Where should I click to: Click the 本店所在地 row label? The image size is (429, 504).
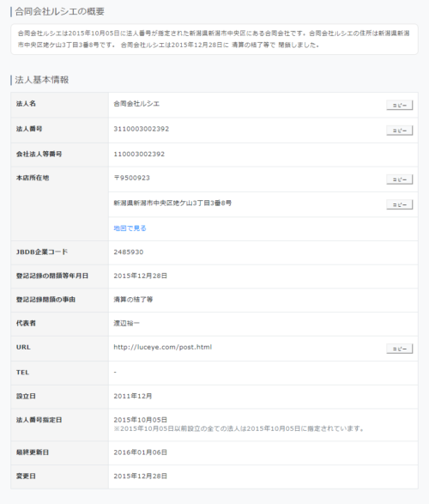pos(33,178)
